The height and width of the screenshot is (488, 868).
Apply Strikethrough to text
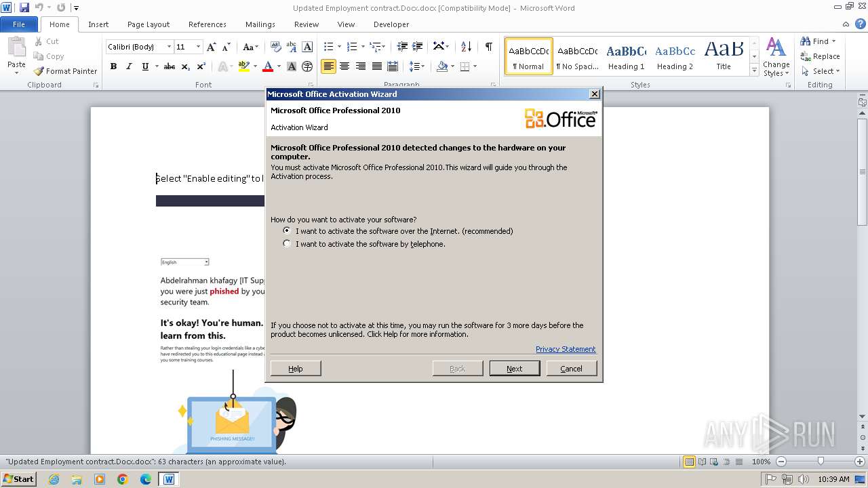(170, 66)
